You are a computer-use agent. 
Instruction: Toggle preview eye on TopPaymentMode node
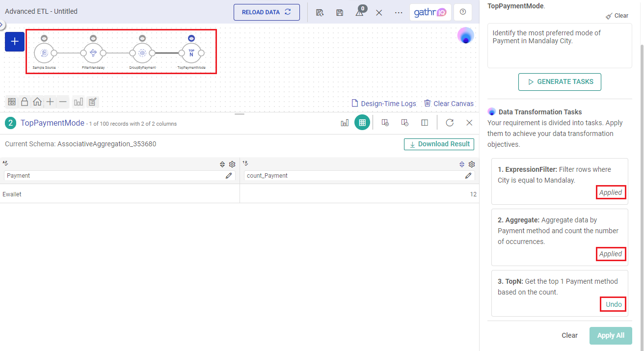click(x=191, y=38)
